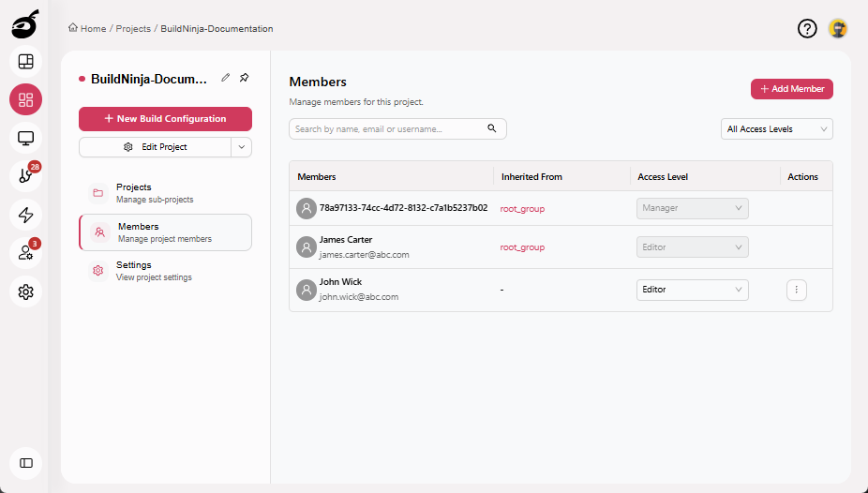Open the Settings view project settings item

pos(165,271)
